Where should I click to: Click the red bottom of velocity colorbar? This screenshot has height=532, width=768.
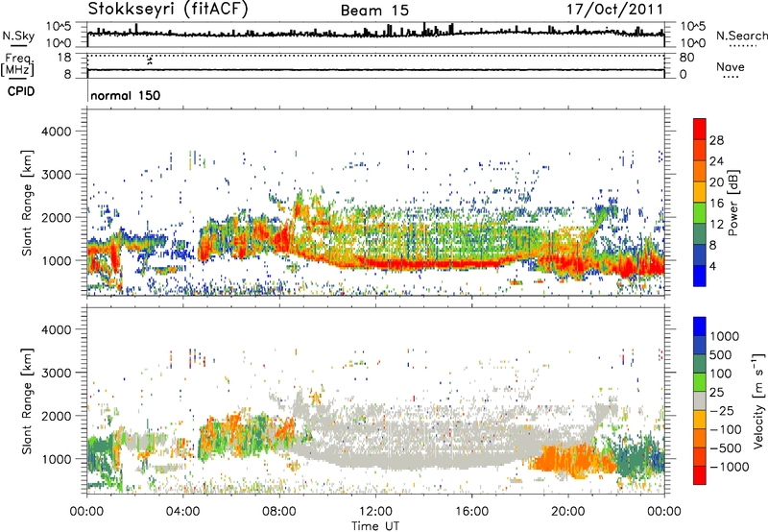point(700,474)
